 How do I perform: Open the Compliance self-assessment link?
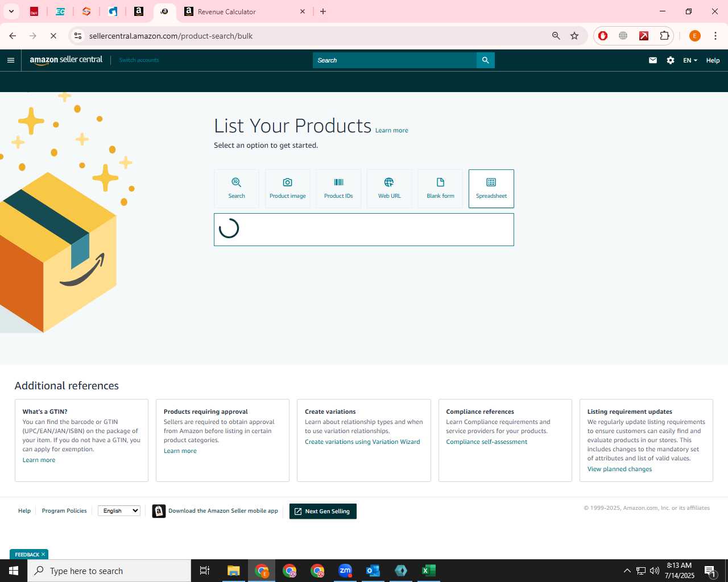pos(486,442)
